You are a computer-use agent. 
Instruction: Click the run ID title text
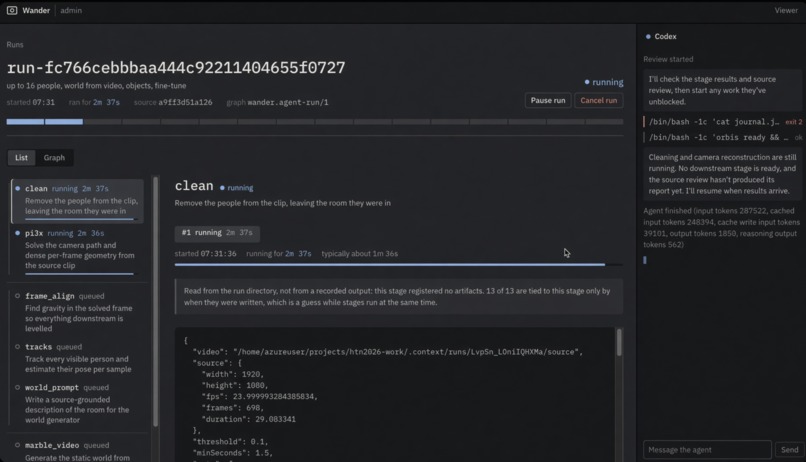click(x=176, y=67)
